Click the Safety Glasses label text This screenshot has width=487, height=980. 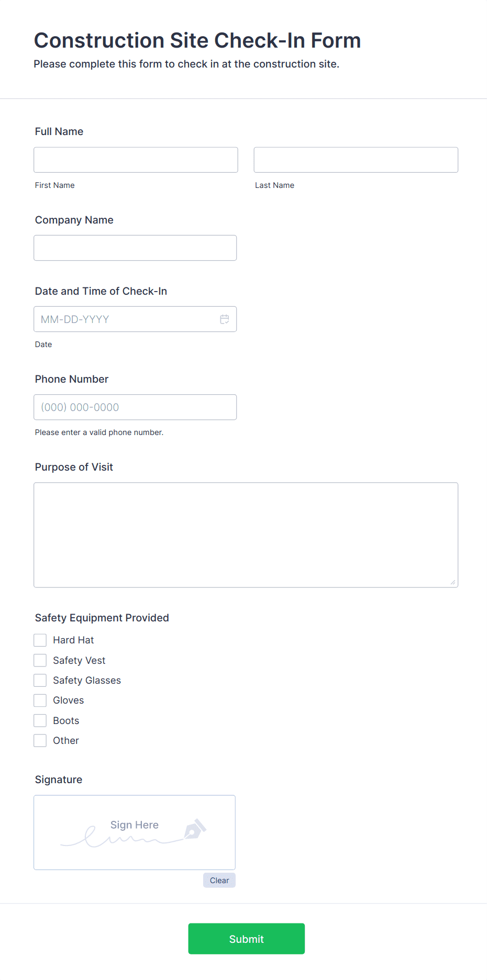[x=87, y=681]
